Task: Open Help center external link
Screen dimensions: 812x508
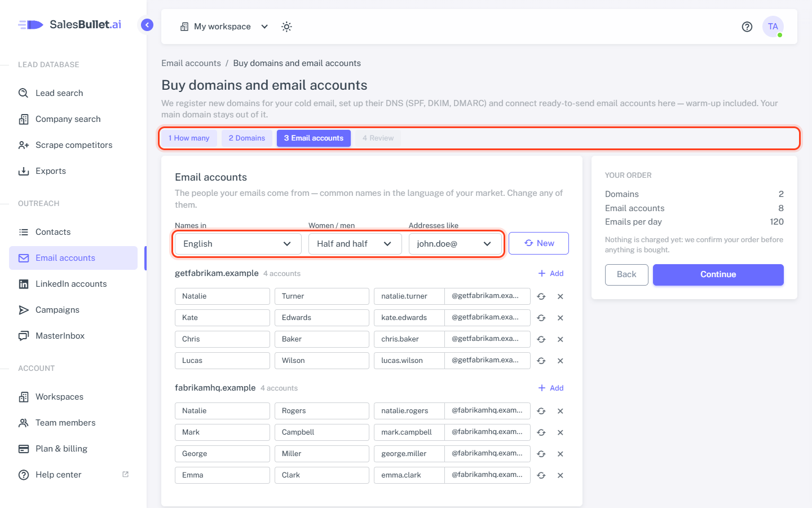Action: [73, 475]
